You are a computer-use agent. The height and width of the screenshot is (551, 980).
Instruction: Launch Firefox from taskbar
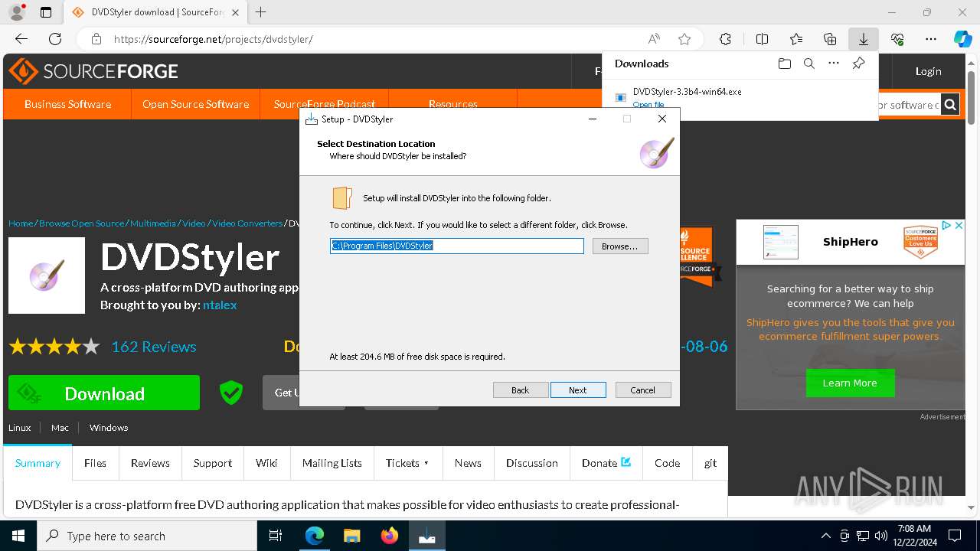click(x=389, y=536)
